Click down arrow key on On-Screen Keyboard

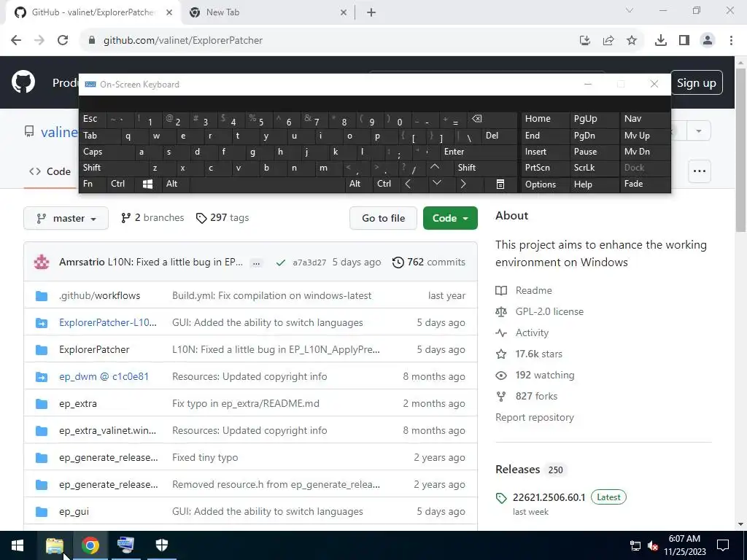coord(436,183)
